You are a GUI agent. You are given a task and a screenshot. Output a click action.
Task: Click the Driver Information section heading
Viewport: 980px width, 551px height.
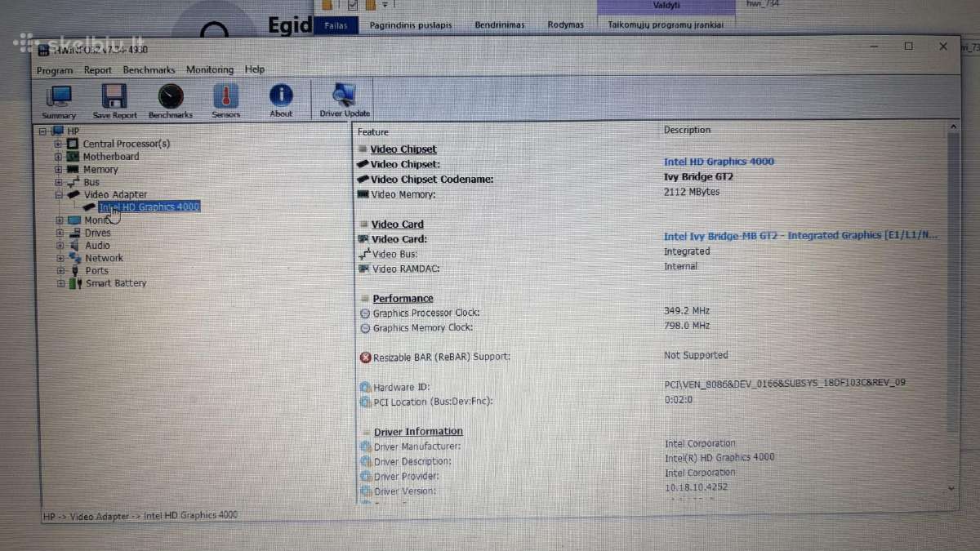tap(418, 432)
